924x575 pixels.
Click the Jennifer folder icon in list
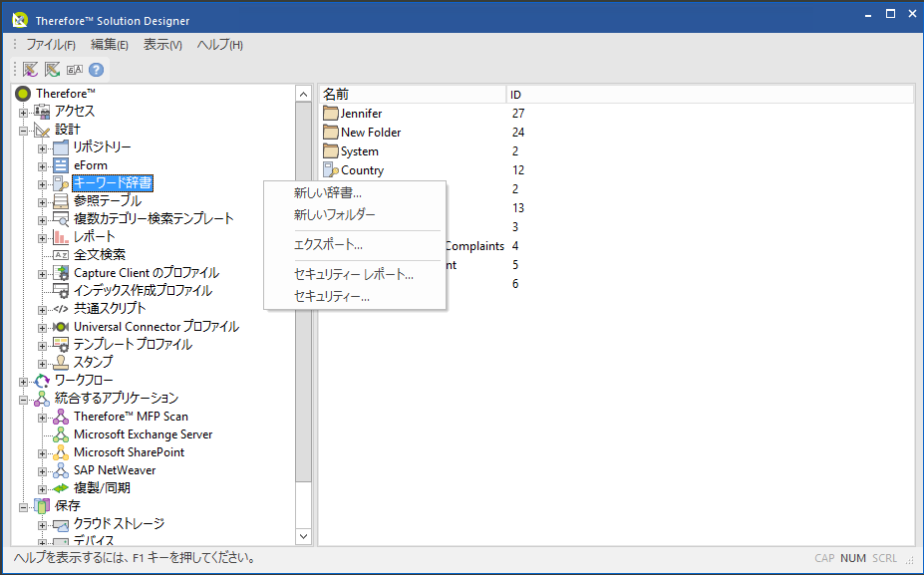331,114
